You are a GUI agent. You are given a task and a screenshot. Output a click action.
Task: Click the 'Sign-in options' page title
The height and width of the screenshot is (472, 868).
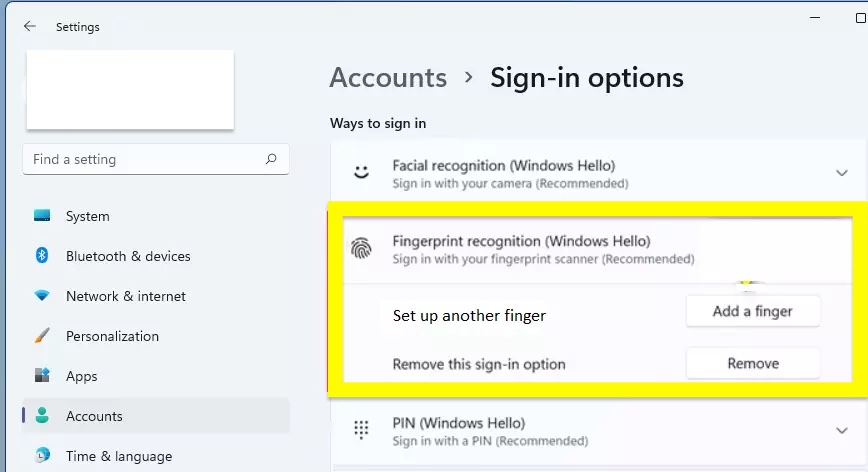click(x=587, y=77)
